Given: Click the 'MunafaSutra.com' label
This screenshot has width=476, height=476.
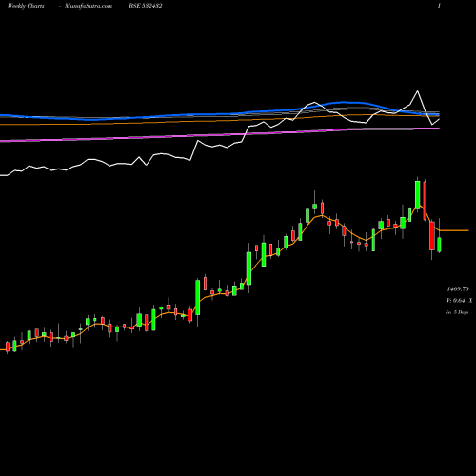Looking at the screenshot, I should pyautogui.click(x=89, y=6).
